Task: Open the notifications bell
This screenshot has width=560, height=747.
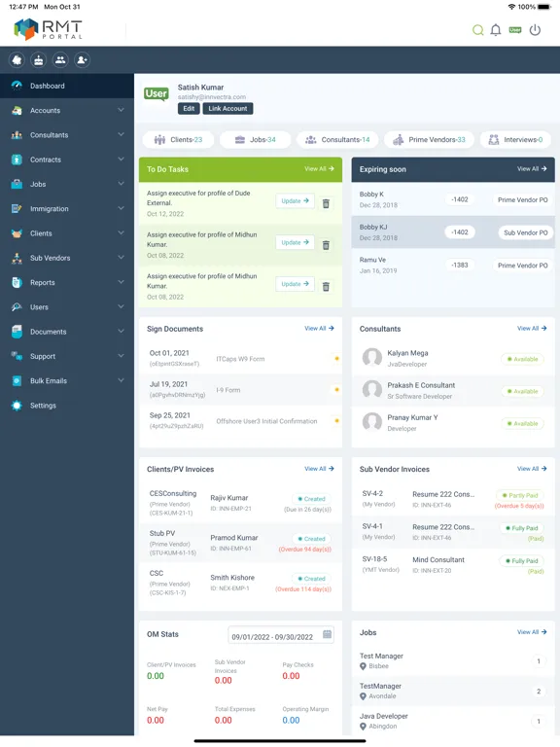Action: click(x=496, y=30)
